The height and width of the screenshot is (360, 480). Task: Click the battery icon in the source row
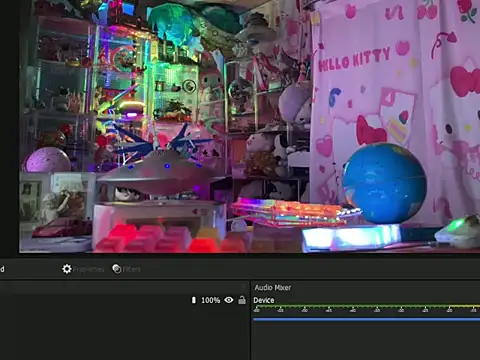(194, 300)
